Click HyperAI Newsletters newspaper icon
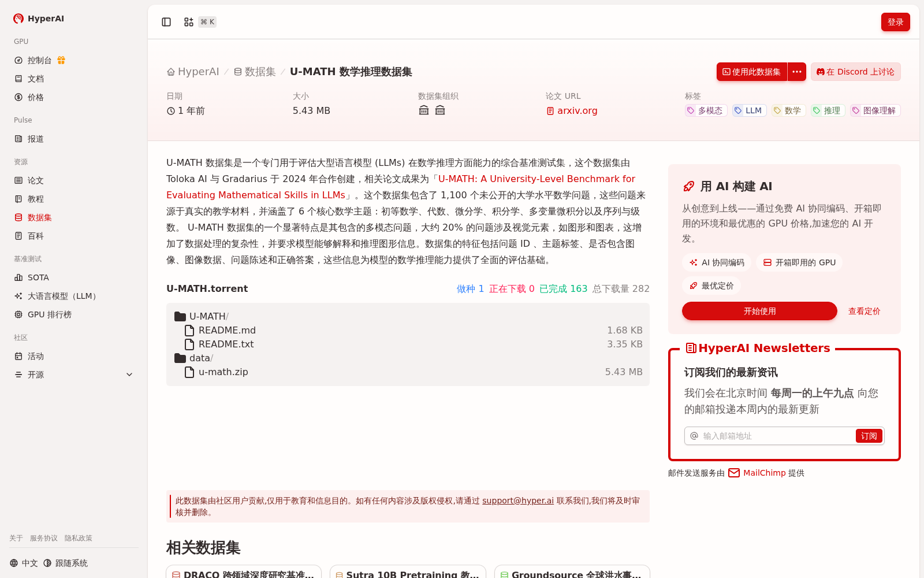The height and width of the screenshot is (578, 924). click(691, 348)
